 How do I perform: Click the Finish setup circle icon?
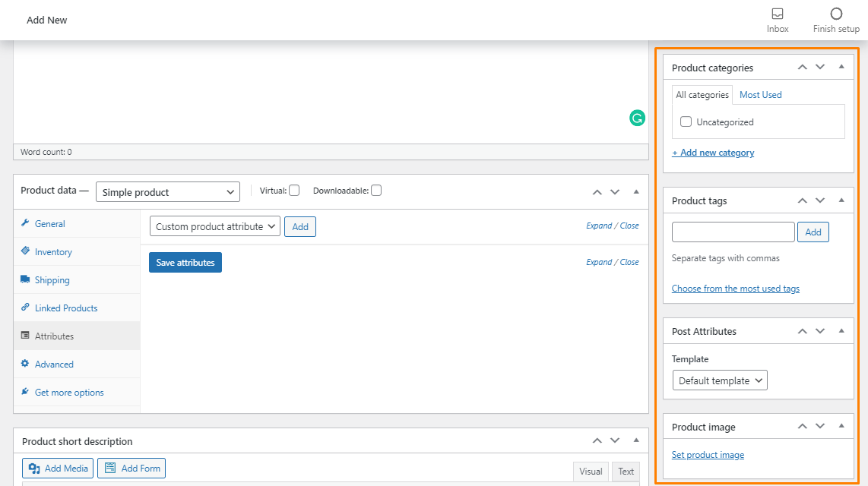pyautogui.click(x=836, y=14)
